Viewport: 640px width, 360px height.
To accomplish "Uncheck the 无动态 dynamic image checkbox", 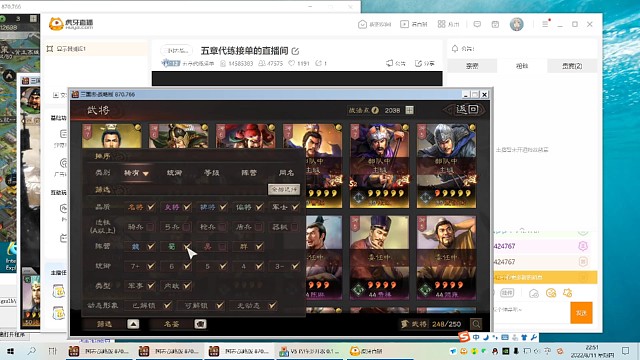I will tap(272, 305).
